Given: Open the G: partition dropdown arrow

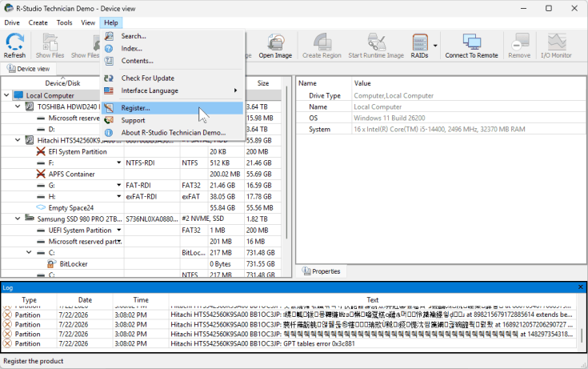Looking at the screenshot, I should point(119,185).
